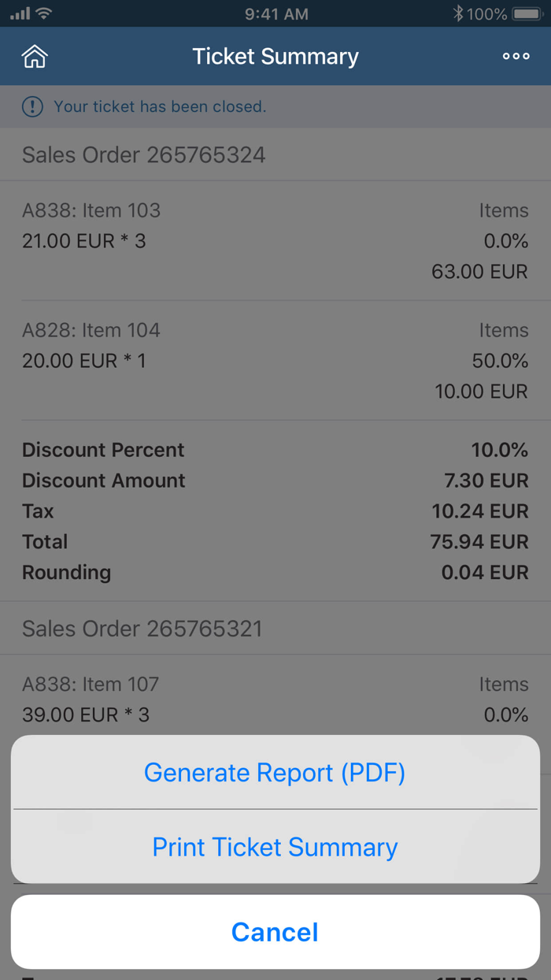Choose Generate Report (PDF) from the sheet
The image size is (551, 980).
[275, 772]
